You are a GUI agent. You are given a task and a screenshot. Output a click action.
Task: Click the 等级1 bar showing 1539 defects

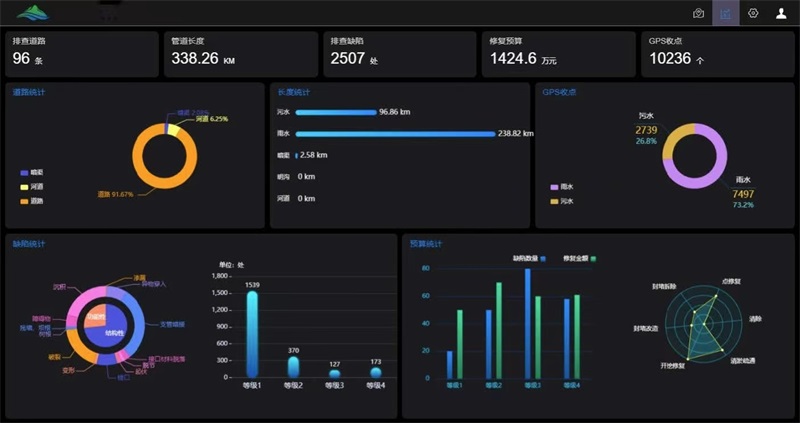(252, 335)
